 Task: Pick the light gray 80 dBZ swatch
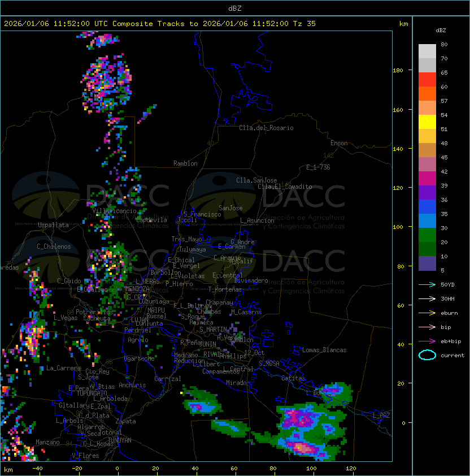pos(427,51)
